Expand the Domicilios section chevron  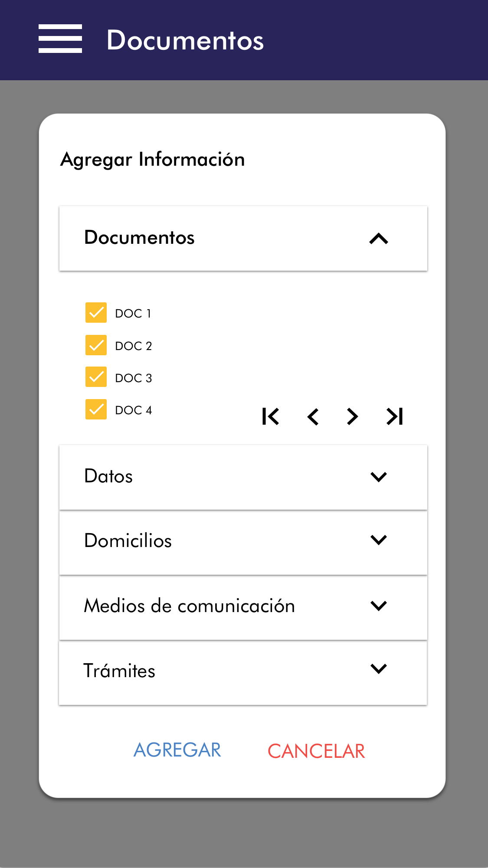[379, 540]
